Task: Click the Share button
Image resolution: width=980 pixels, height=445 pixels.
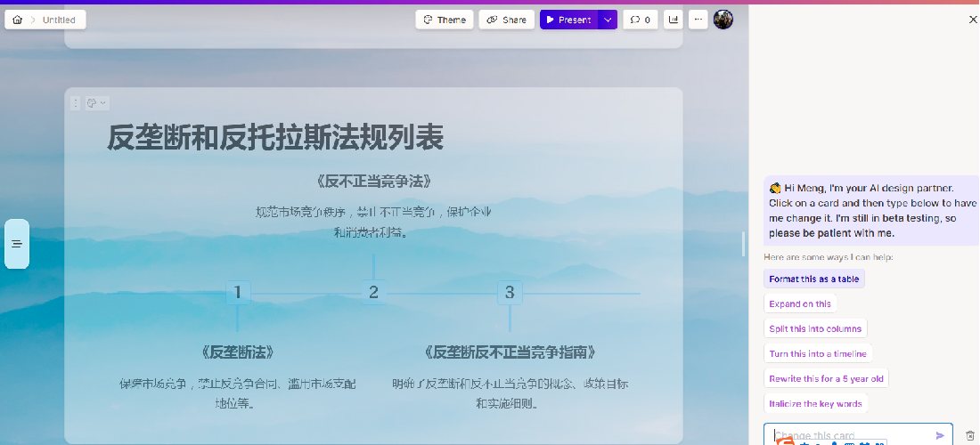Action: (507, 20)
